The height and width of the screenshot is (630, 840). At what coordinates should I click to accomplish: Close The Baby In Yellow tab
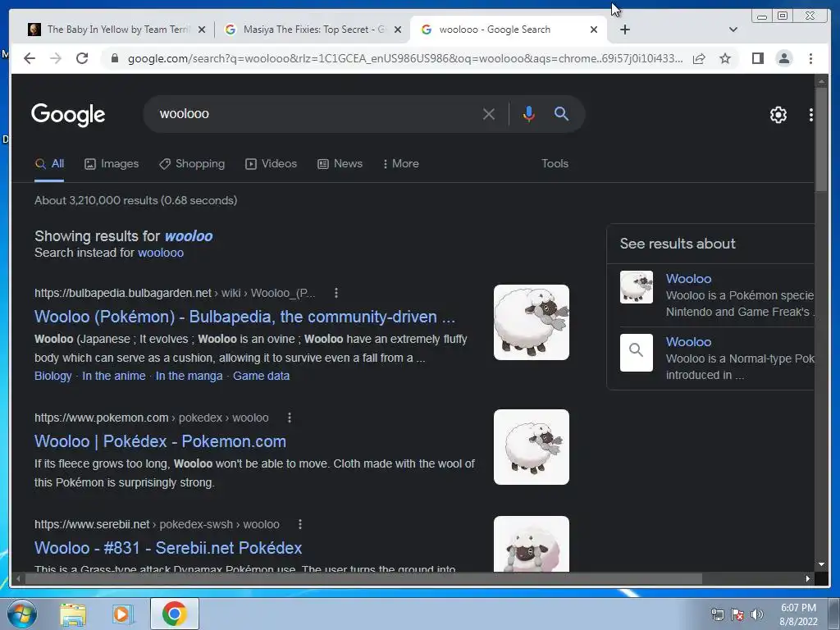tap(202, 30)
